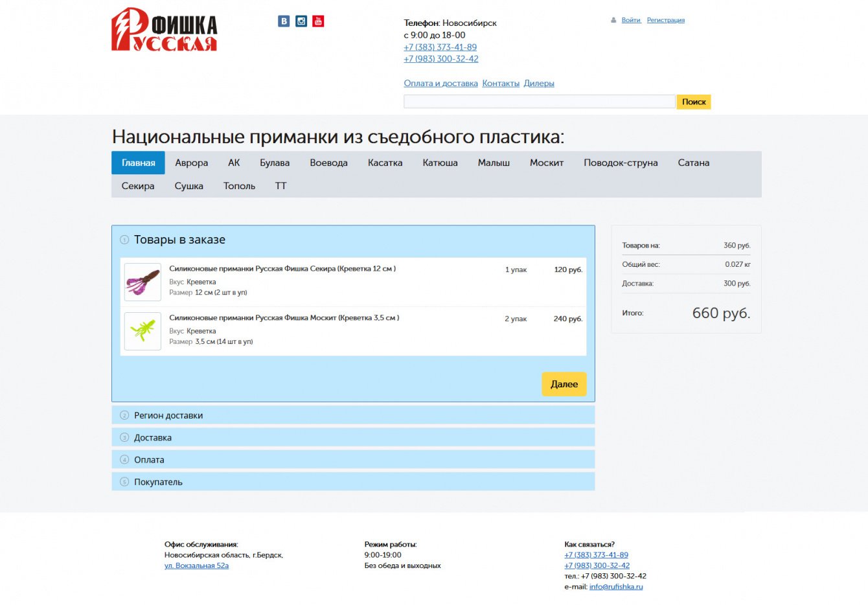Choose the Секира category
This screenshot has width=868, height=605.
pyautogui.click(x=138, y=186)
